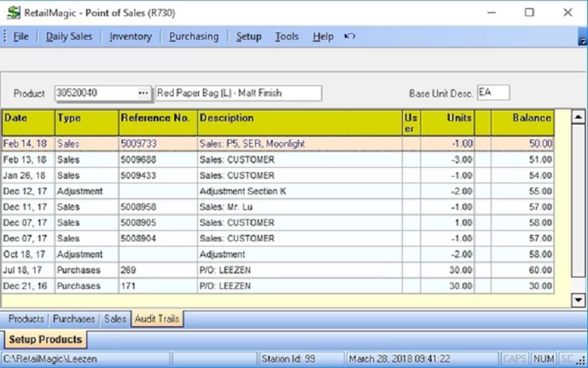
Task: Open the Purchasing menu
Action: (x=194, y=36)
